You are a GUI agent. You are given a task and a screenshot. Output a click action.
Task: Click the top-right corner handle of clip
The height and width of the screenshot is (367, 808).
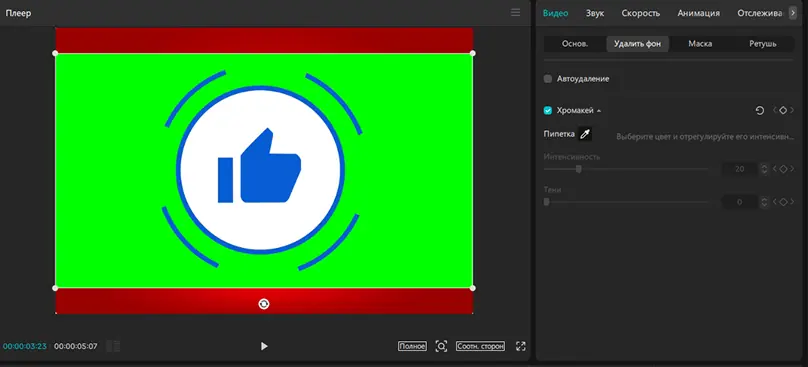point(473,53)
